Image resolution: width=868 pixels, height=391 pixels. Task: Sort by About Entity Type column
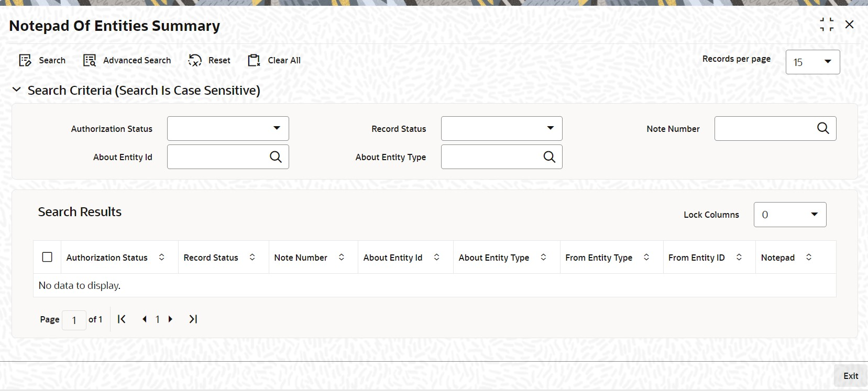(x=544, y=257)
